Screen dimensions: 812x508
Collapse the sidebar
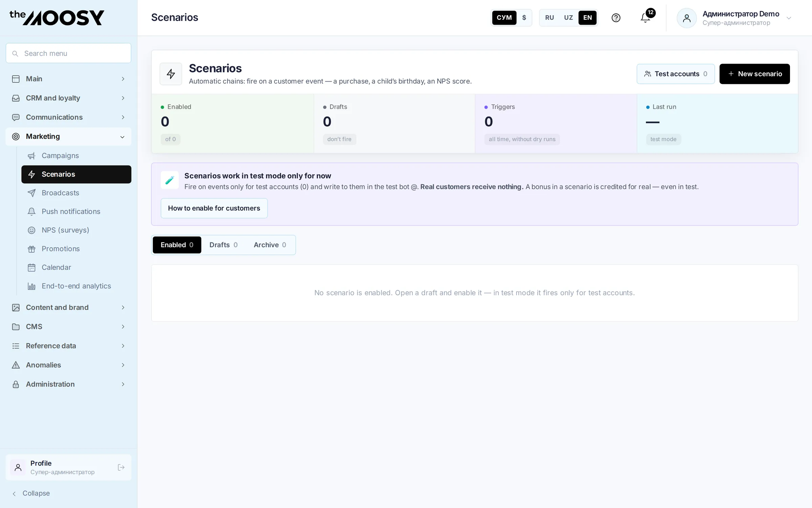[x=31, y=493]
